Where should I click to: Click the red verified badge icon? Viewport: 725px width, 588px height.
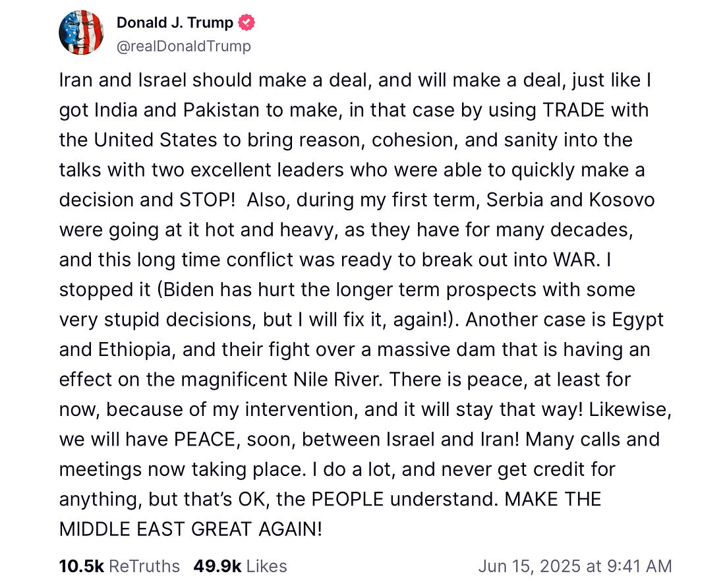click(247, 23)
